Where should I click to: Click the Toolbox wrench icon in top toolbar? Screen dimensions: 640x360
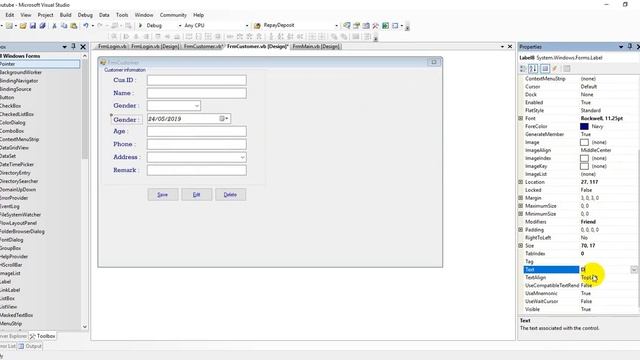point(376,26)
